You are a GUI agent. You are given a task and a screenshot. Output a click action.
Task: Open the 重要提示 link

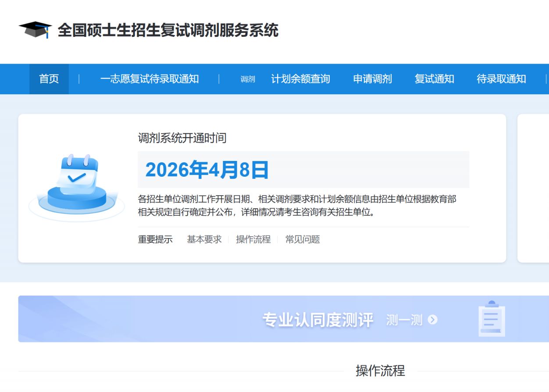[154, 239]
